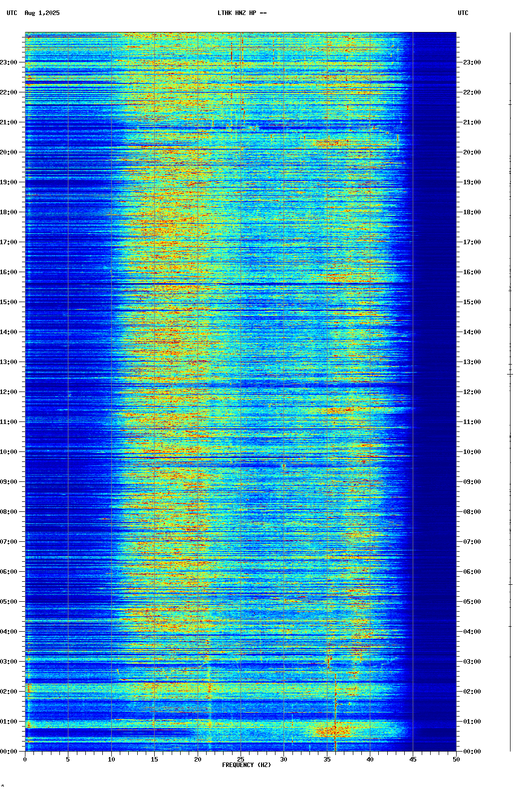Click the left axis 09:00 time label
Screen dimensions: 532x791
point(8,482)
